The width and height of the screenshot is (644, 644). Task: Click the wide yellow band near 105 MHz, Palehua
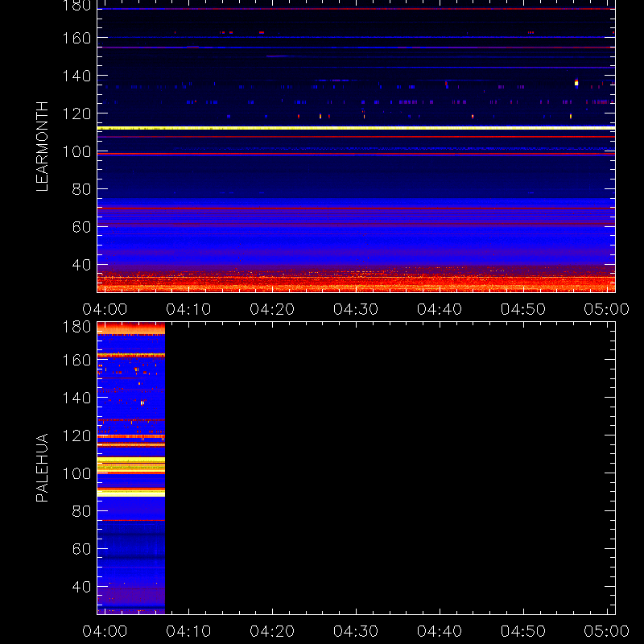[131, 464]
